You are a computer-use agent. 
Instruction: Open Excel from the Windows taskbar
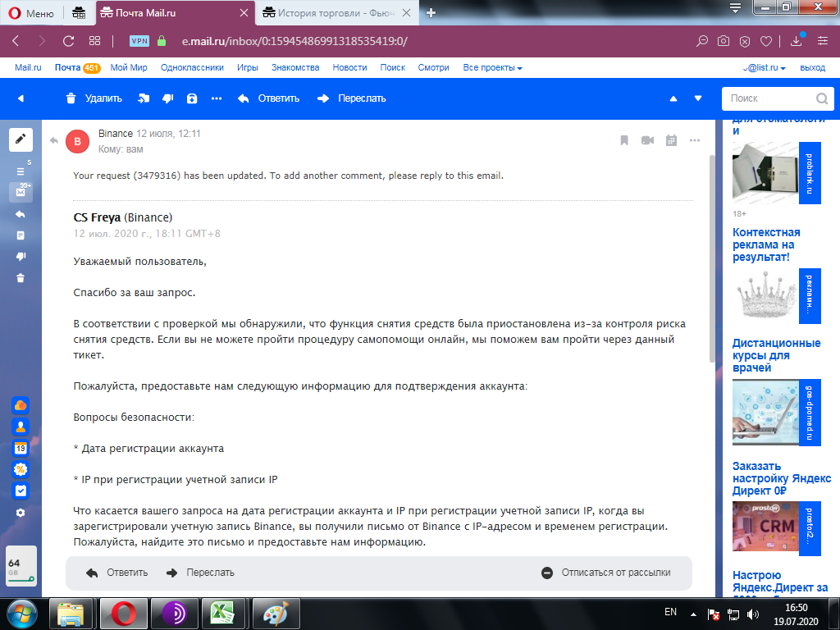[222, 614]
